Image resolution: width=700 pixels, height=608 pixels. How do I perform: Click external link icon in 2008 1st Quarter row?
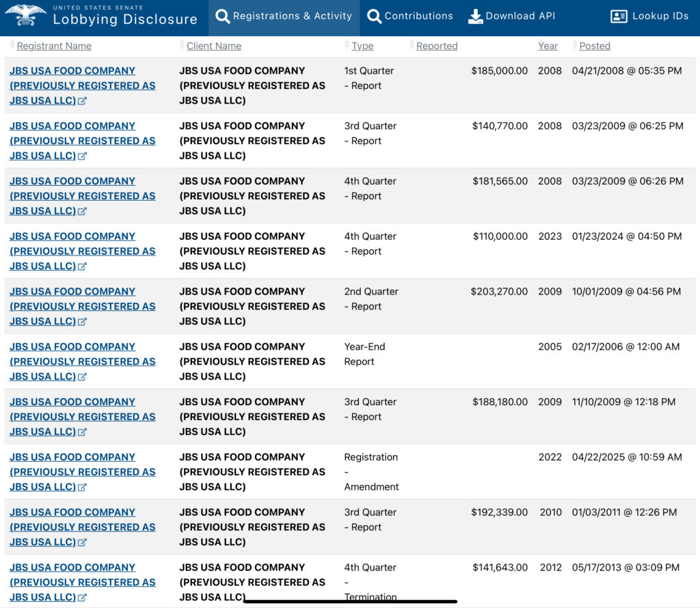click(83, 101)
